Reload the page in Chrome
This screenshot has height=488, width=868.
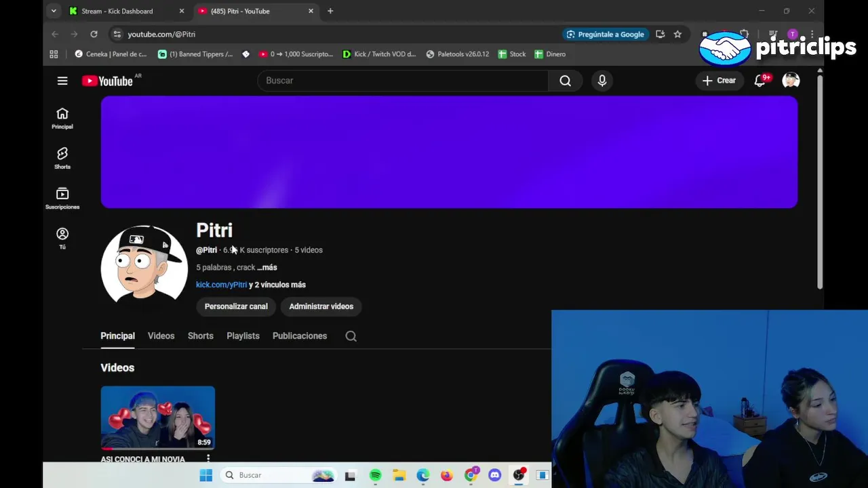(x=94, y=34)
